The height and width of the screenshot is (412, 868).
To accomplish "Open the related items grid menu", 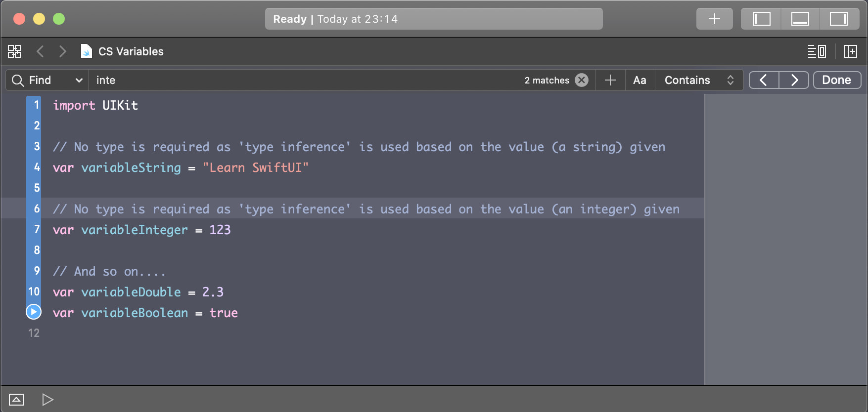I will point(14,51).
